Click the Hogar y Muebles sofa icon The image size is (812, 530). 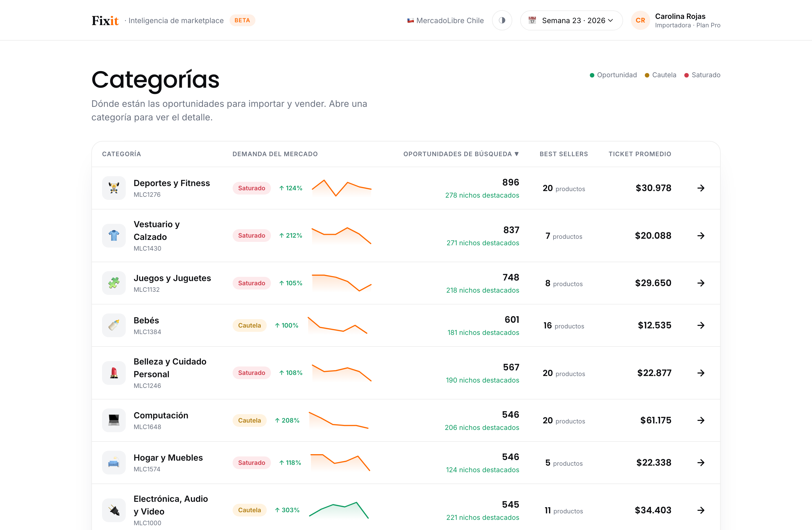[114, 462]
